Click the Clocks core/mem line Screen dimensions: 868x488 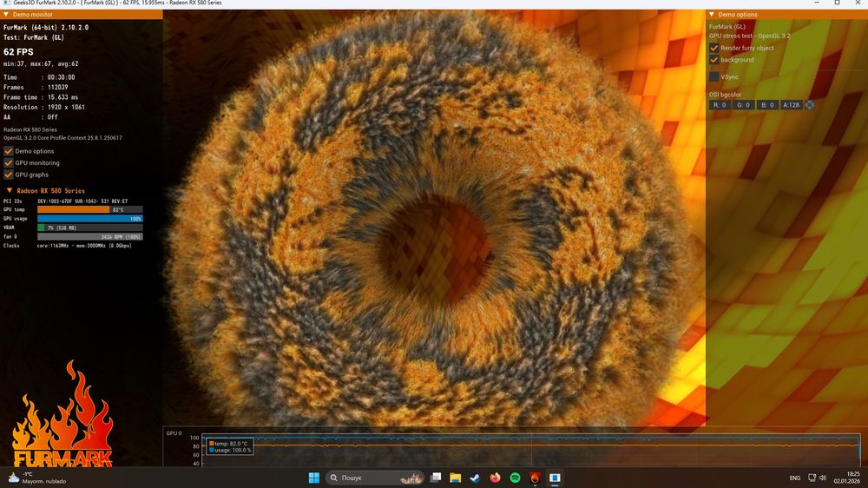tap(68, 246)
